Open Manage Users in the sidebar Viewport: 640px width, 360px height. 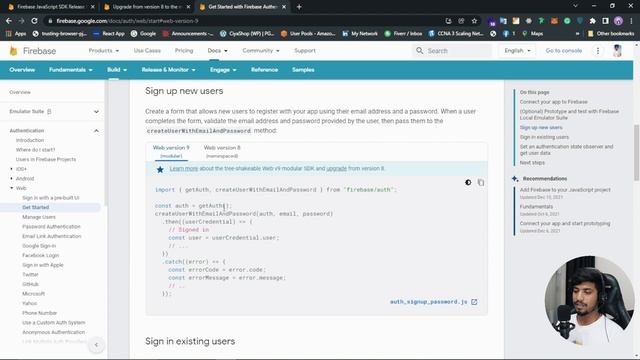tap(39, 217)
